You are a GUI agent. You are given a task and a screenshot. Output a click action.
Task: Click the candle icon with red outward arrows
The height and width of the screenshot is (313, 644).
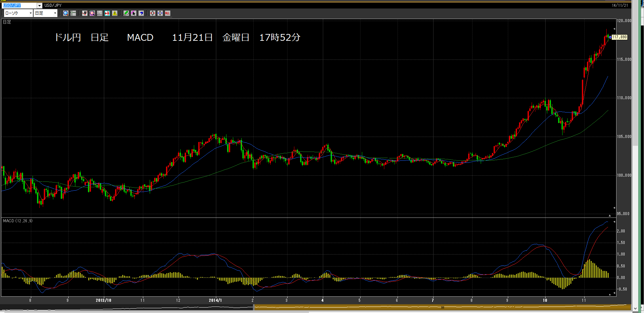[153, 13]
